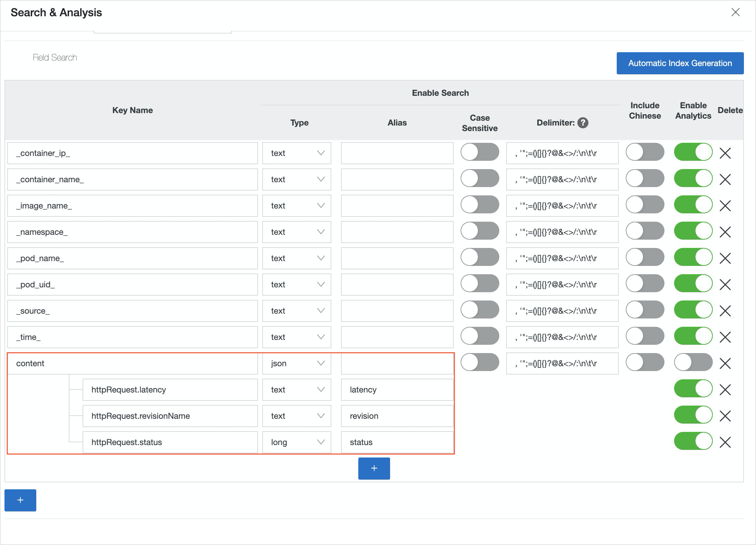Close the Search & Analysis dialog
The width and height of the screenshot is (756, 545).
(x=735, y=12)
